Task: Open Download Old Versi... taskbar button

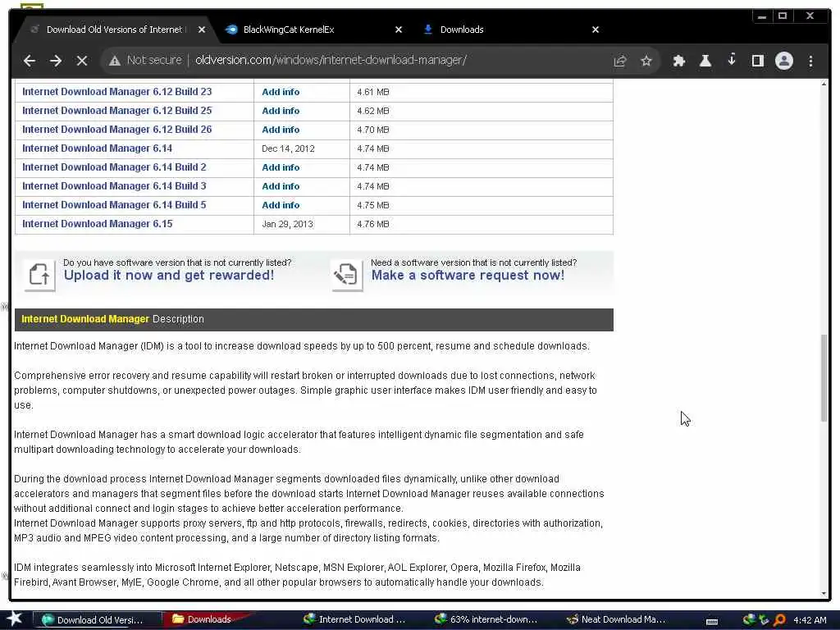Action: tap(98, 620)
